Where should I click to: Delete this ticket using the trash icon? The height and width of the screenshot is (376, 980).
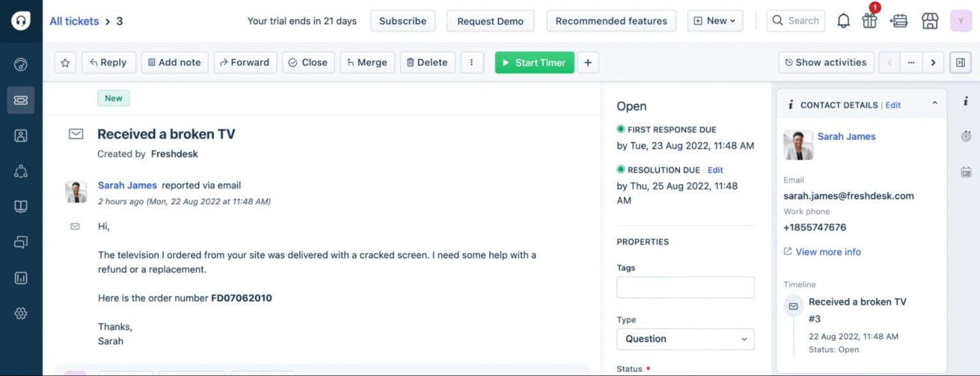[x=427, y=62]
